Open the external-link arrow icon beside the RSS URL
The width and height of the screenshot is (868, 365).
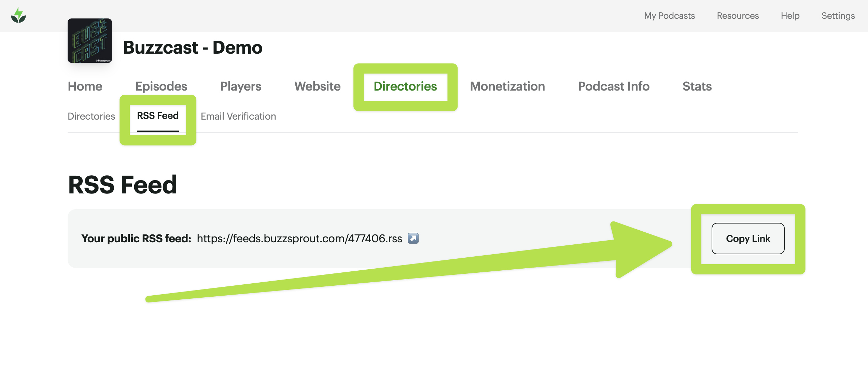[413, 238]
